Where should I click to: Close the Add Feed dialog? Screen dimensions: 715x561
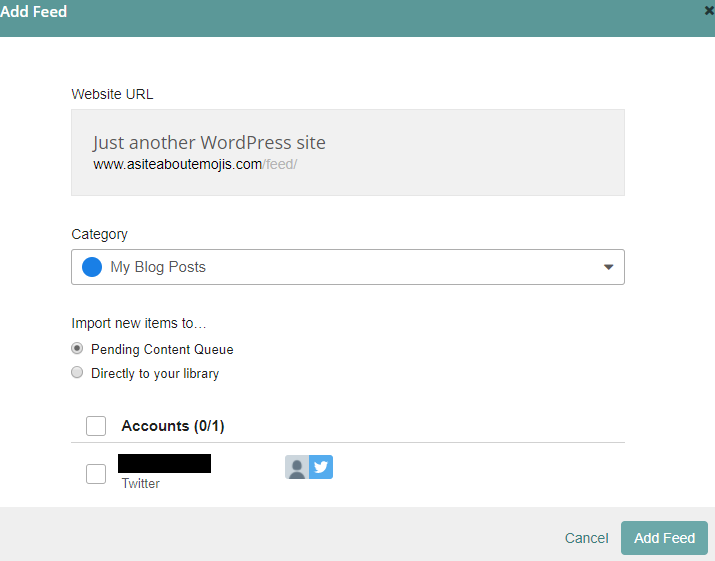(709, 11)
